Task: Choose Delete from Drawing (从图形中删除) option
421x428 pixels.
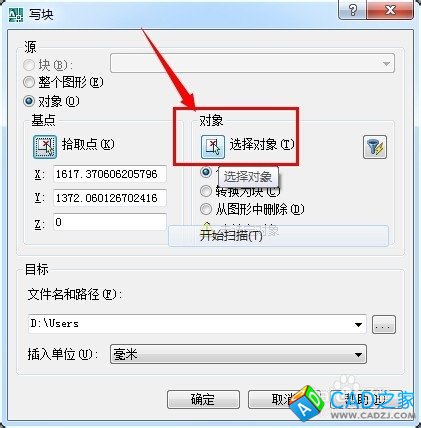Action: click(x=206, y=209)
